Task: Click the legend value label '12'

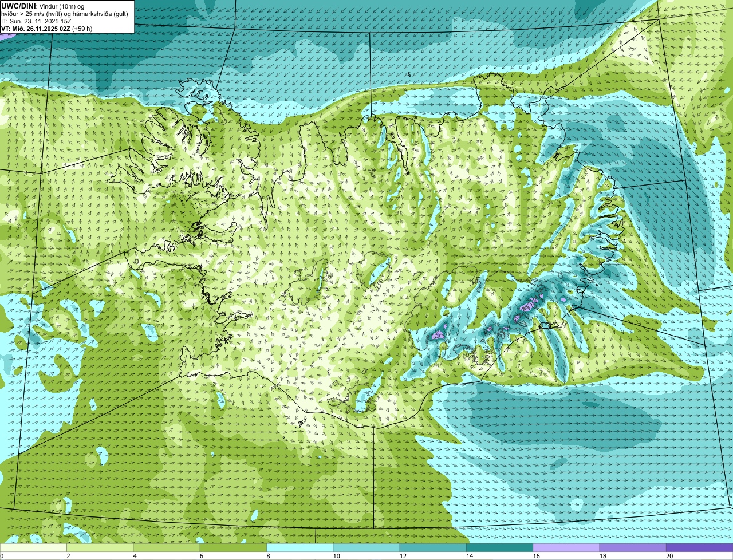Action: pyautogui.click(x=403, y=556)
